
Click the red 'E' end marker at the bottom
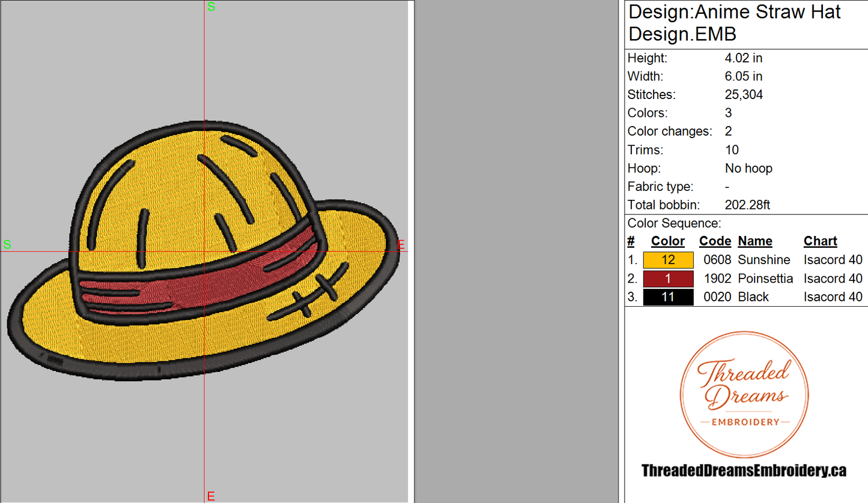click(211, 496)
